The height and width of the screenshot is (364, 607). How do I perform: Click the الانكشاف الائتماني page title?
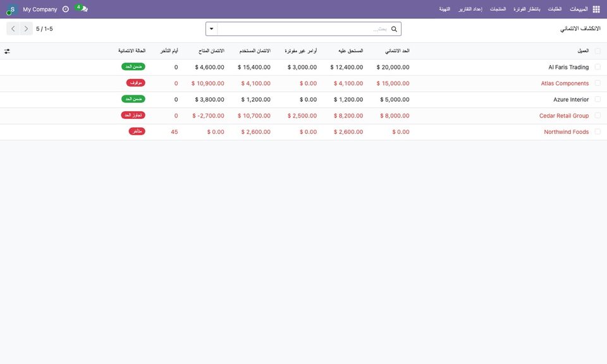pos(580,28)
